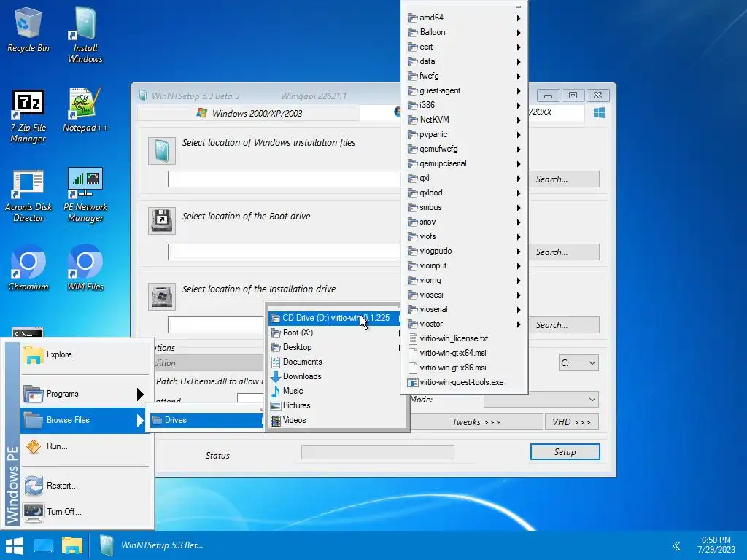Image resolution: width=747 pixels, height=560 pixels.
Task: Open the pvpanic folder
Action: pyautogui.click(x=465, y=134)
